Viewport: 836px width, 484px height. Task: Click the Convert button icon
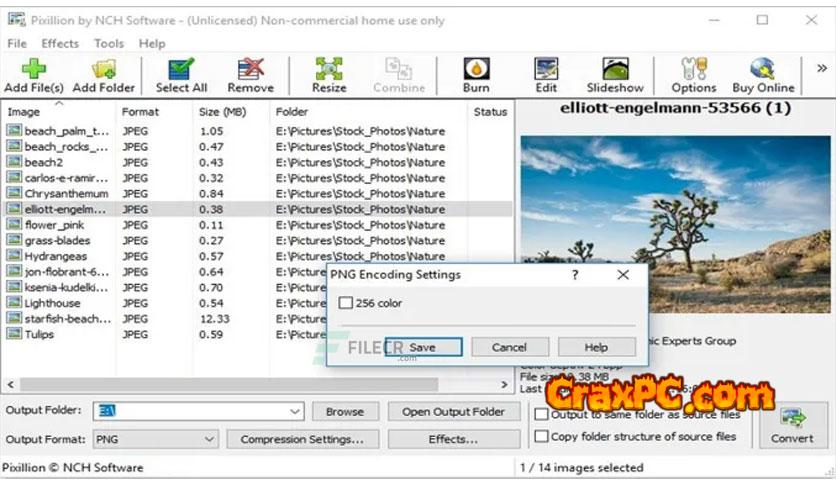point(792,418)
